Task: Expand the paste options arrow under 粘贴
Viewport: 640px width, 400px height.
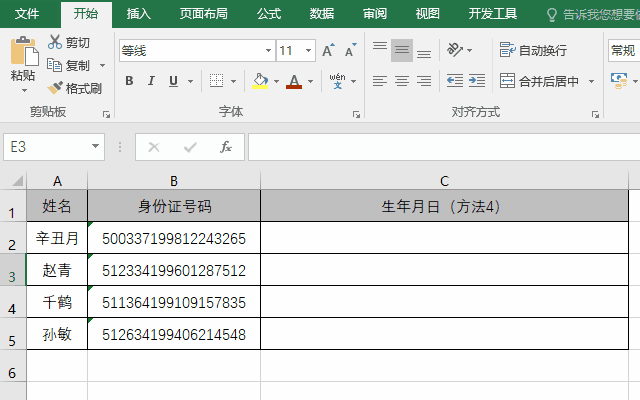Action: coord(24,91)
